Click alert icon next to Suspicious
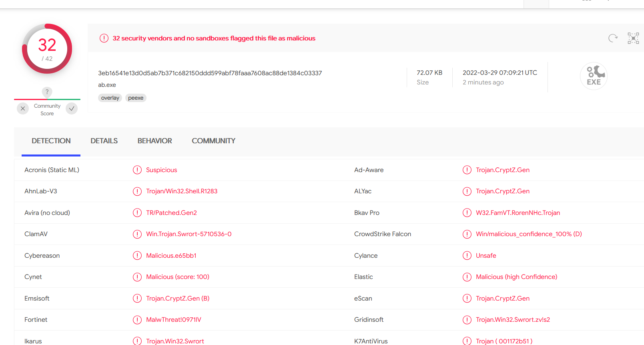Viewport: 644px width, 345px height. [137, 170]
